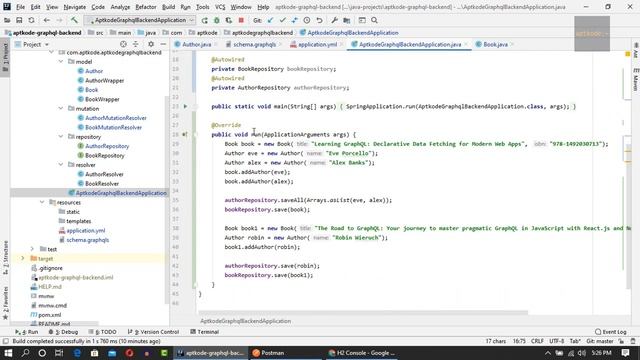Click the Git: master branch widget
The height and width of the screenshot is (360, 640).
[x=600, y=341]
